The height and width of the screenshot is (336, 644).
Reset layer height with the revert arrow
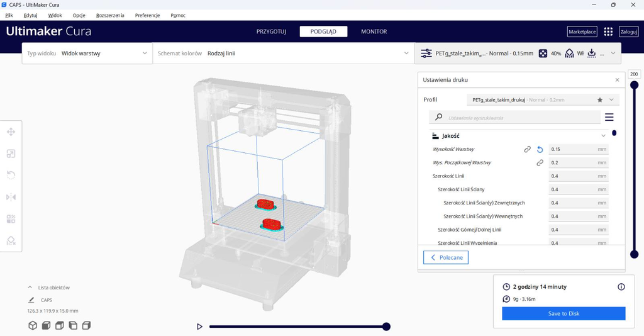click(540, 150)
